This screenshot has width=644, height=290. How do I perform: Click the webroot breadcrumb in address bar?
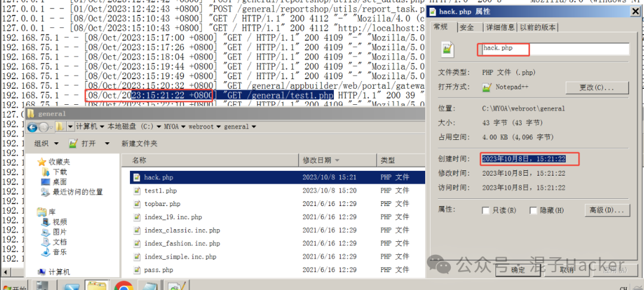pyautogui.click(x=201, y=127)
